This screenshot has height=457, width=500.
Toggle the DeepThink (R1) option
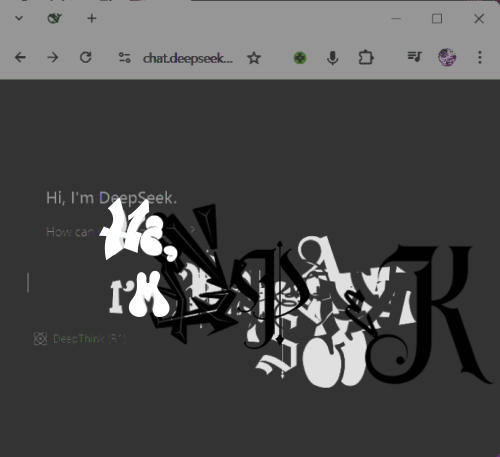tap(80, 339)
